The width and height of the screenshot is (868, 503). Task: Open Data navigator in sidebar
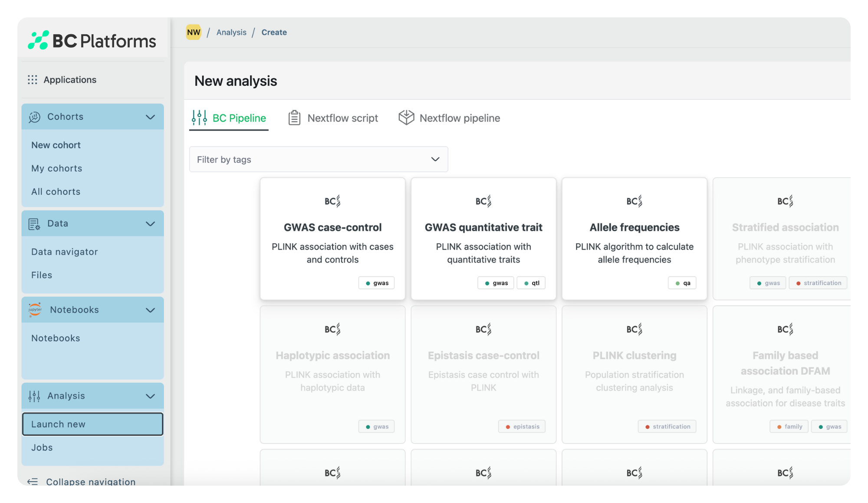tap(64, 252)
